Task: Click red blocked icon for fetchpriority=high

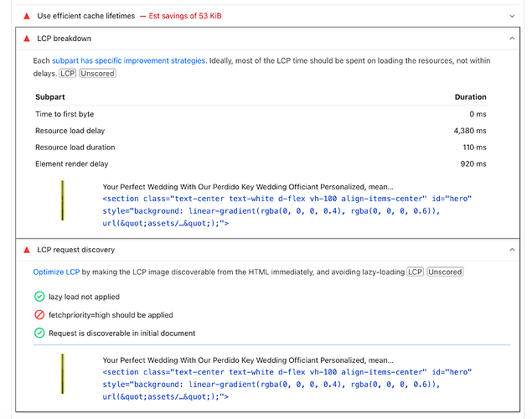Action: point(39,315)
